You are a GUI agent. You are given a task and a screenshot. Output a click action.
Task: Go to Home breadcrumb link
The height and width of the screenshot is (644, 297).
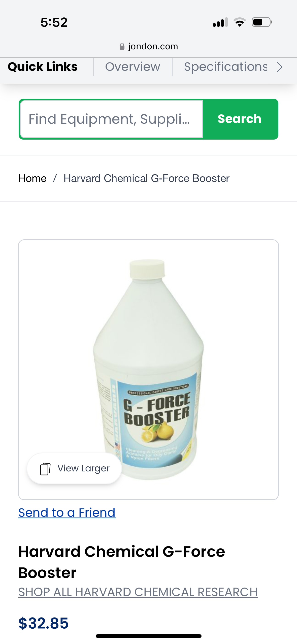click(32, 178)
